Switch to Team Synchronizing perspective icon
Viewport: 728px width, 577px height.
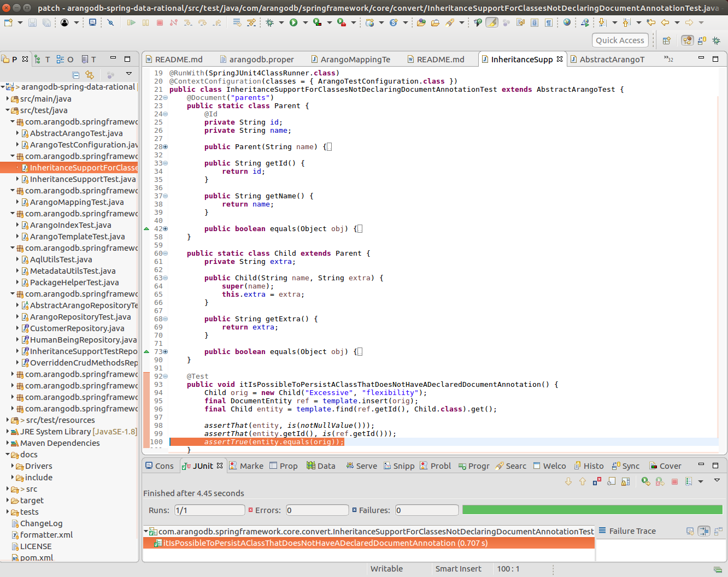(702, 40)
